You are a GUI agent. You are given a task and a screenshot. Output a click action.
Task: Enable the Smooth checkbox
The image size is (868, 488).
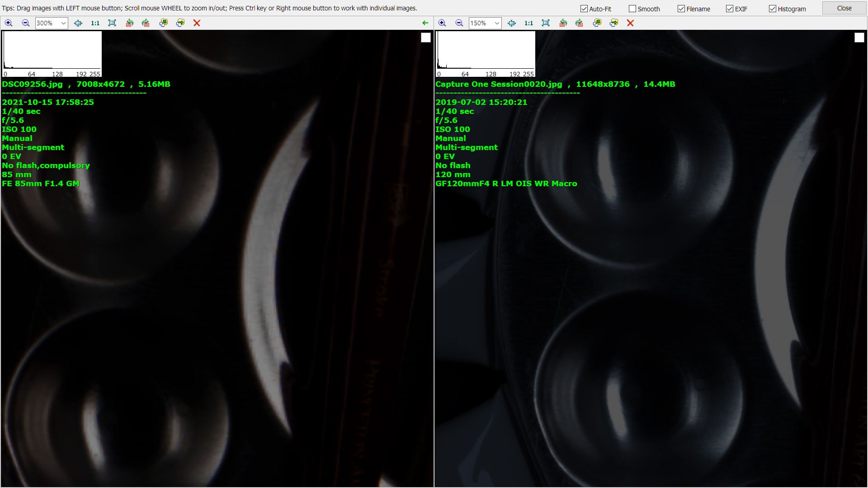pyautogui.click(x=632, y=9)
